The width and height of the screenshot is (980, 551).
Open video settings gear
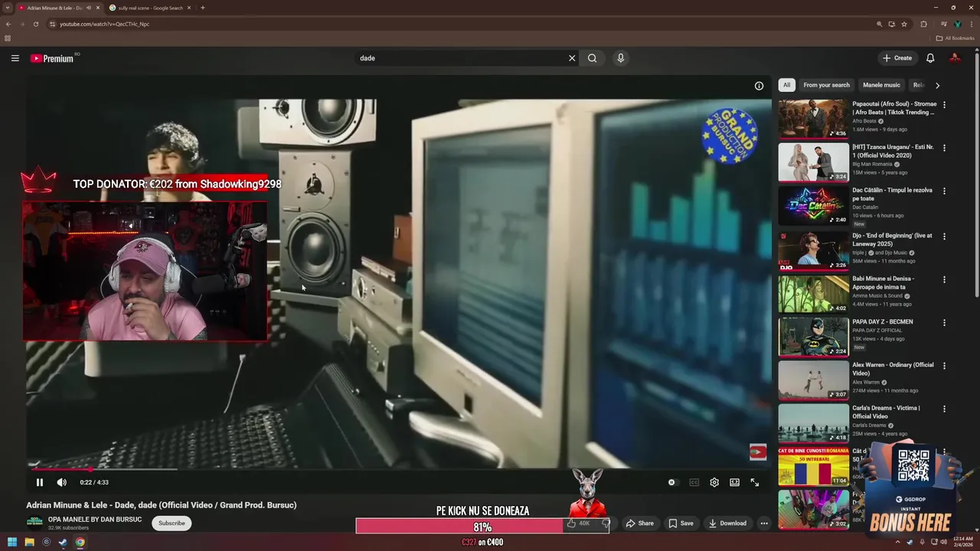tap(714, 482)
